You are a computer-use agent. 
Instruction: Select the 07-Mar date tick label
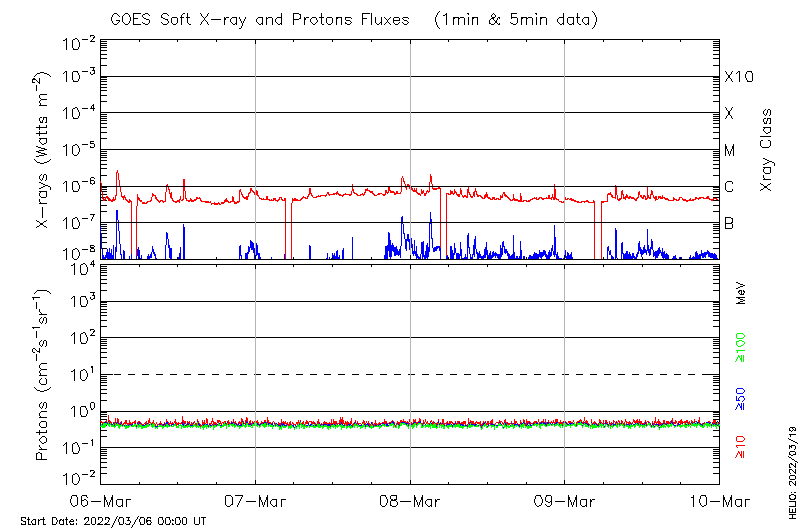tap(255, 501)
